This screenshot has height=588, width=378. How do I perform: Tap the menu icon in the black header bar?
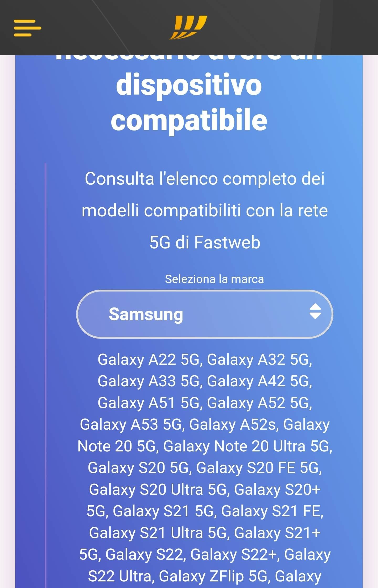coord(27,28)
